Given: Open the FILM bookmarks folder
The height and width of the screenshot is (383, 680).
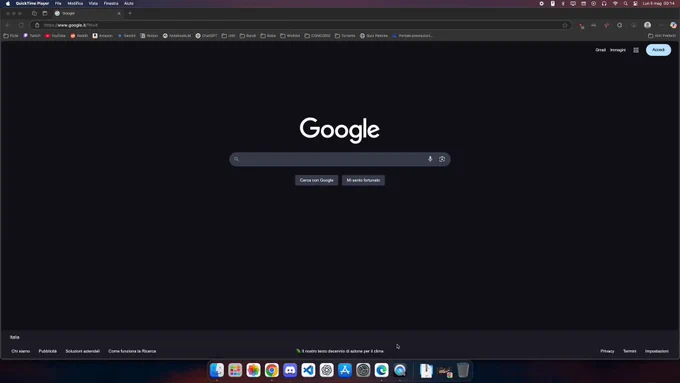Looking at the screenshot, I should click(x=11, y=36).
